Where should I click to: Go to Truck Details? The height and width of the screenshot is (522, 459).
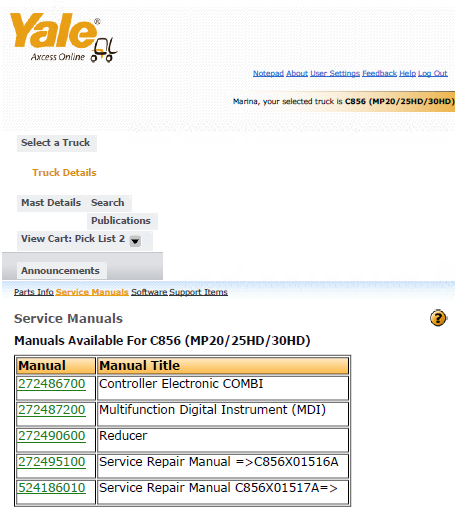64,173
